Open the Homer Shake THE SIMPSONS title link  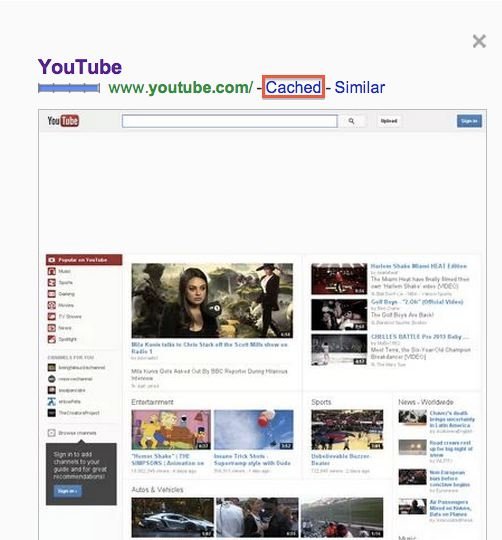(168, 459)
